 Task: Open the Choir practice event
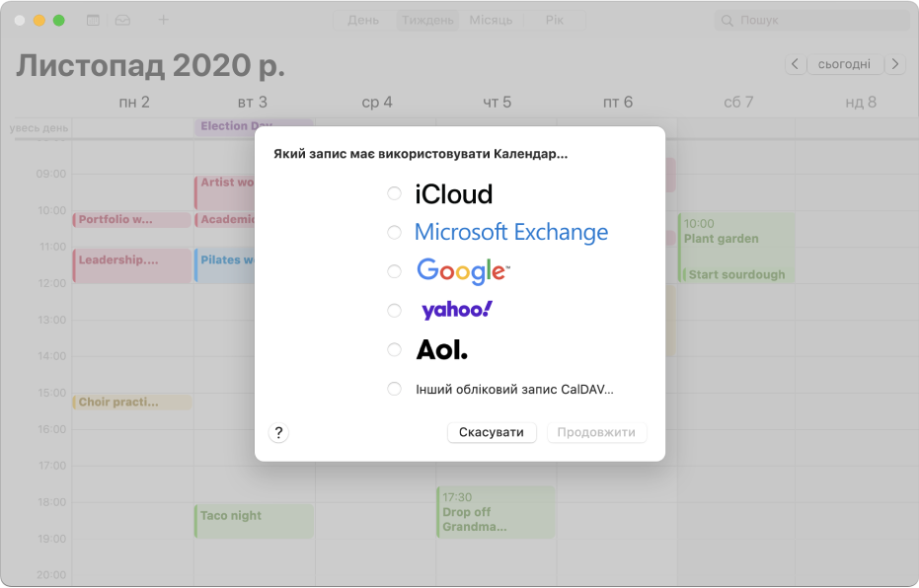[x=132, y=403]
